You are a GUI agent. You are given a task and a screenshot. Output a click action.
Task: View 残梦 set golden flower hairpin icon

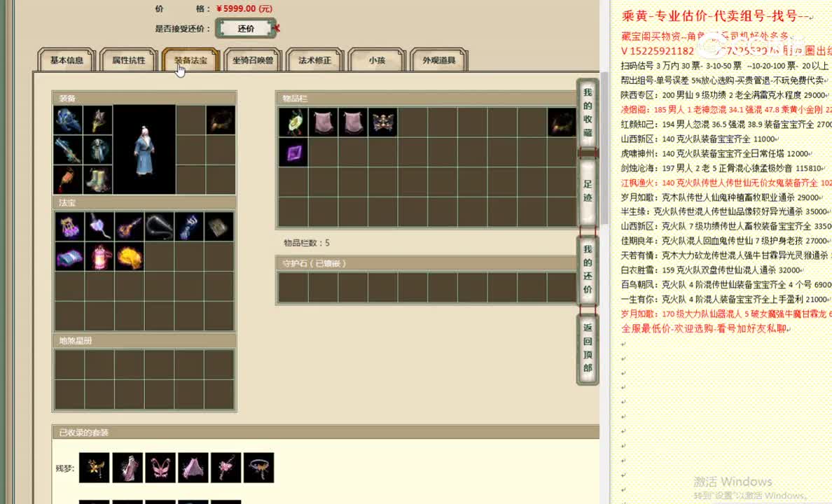(95, 468)
